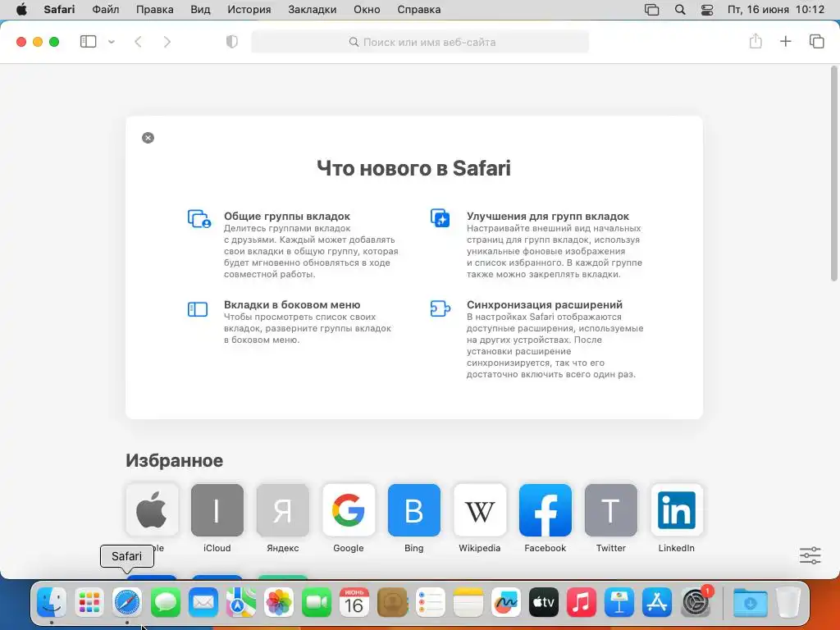840x630 pixels.
Task: Expand the tab groups dropdown chevron
Action: click(112, 42)
